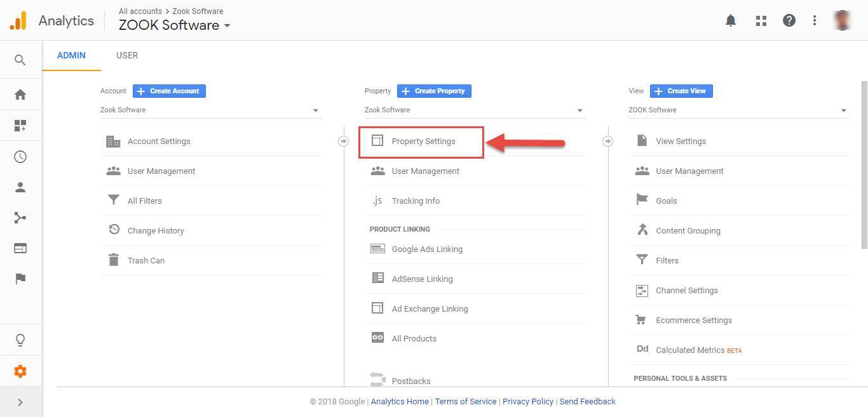
Task: Open the Google apps grid icon
Action: pyautogui.click(x=761, y=21)
